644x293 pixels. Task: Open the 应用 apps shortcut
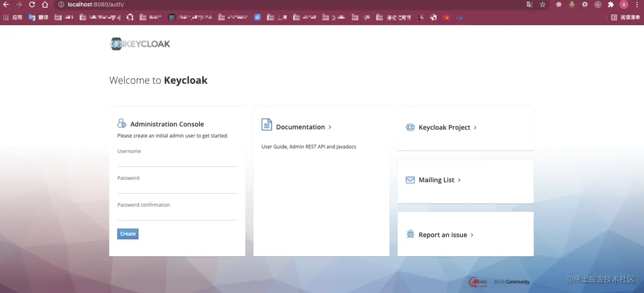click(12, 17)
